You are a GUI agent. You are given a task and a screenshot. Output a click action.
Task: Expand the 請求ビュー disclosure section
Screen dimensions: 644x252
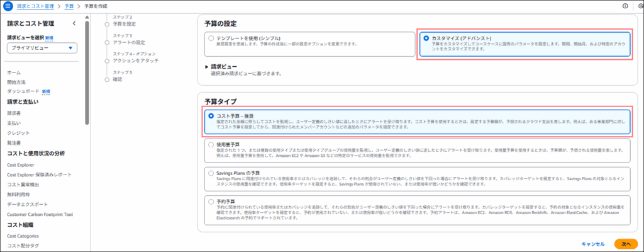pyautogui.click(x=208, y=66)
